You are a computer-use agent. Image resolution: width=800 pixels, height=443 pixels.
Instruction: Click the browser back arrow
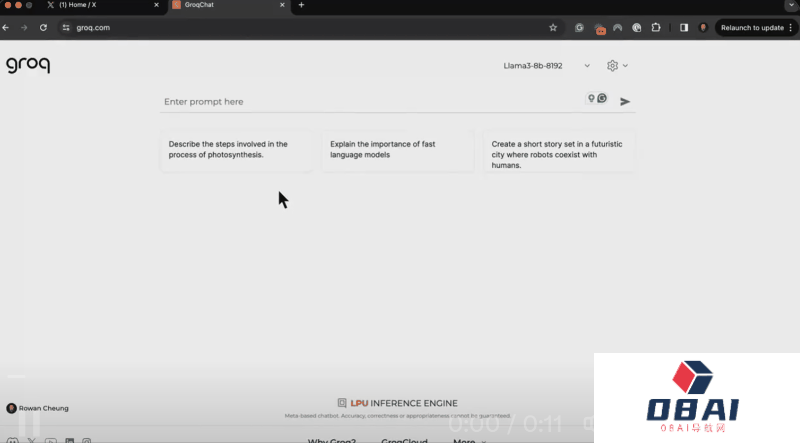(x=7, y=27)
